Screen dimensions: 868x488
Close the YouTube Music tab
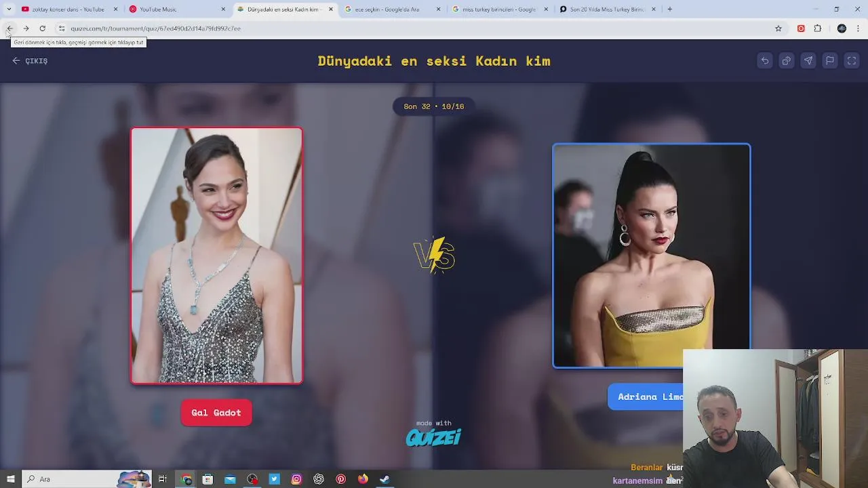[223, 9]
